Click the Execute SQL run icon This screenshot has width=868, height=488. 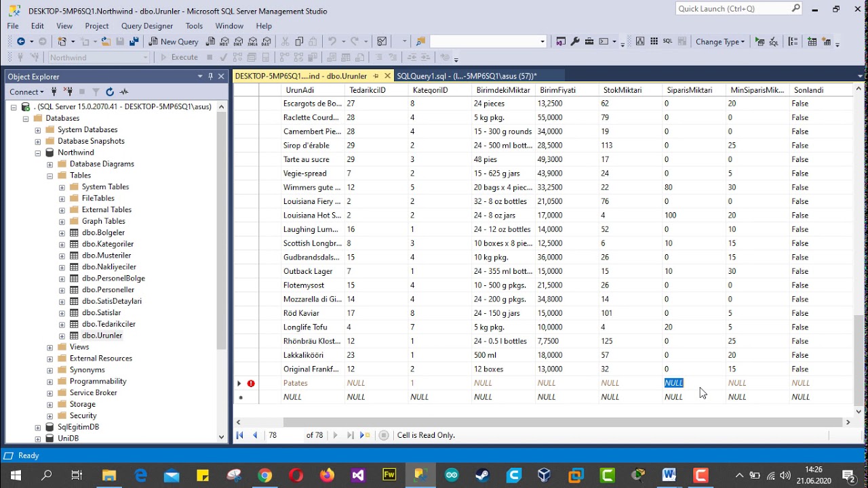click(759, 41)
